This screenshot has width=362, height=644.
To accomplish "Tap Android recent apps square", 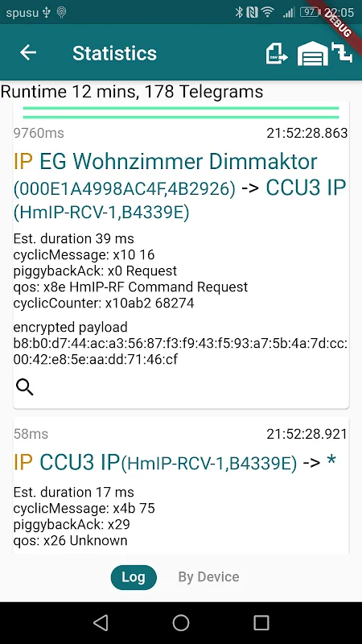I will (261, 622).
